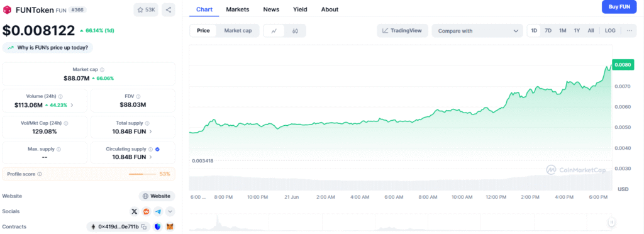Copy the 0x419d...0e711b contract address
This screenshot has height=234, width=644.
(x=144, y=226)
